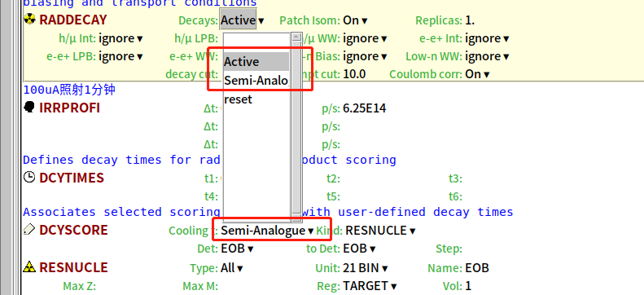Click the DCYTIMES clock icon
Screen dimensions: 644x295
tap(29, 178)
